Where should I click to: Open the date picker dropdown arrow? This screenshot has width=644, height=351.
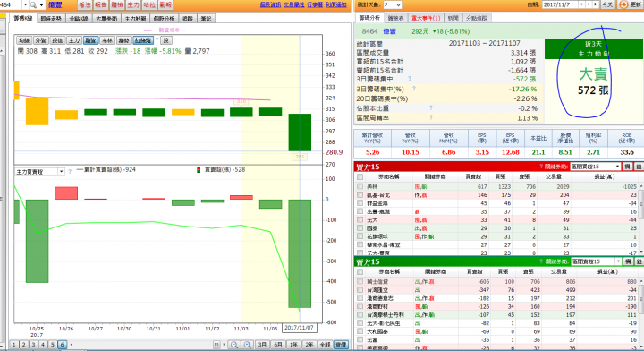coord(581,4)
